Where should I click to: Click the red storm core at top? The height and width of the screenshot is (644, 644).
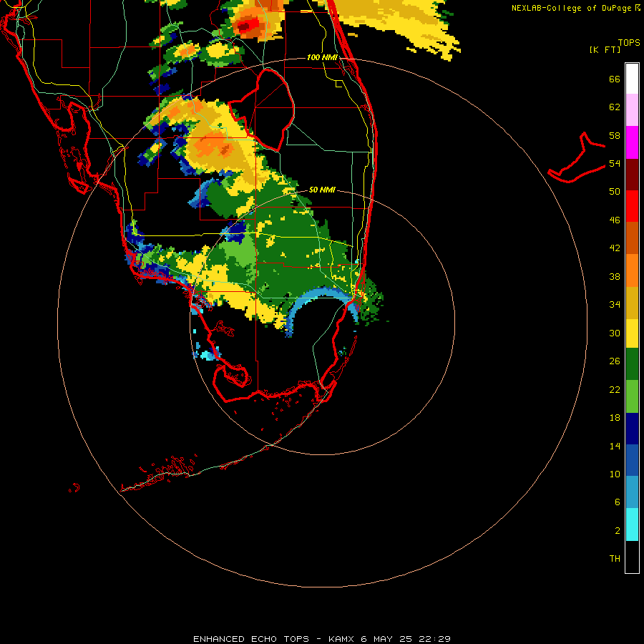[x=248, y=26]
